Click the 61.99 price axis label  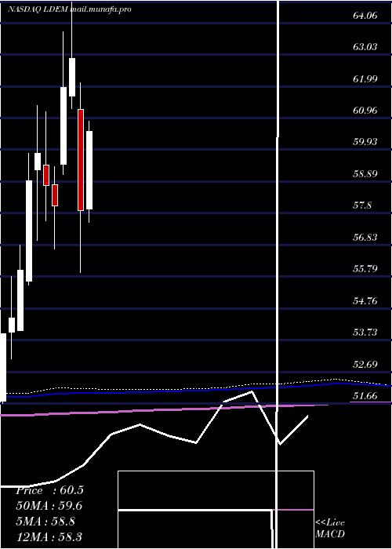(x=365, y=78)
